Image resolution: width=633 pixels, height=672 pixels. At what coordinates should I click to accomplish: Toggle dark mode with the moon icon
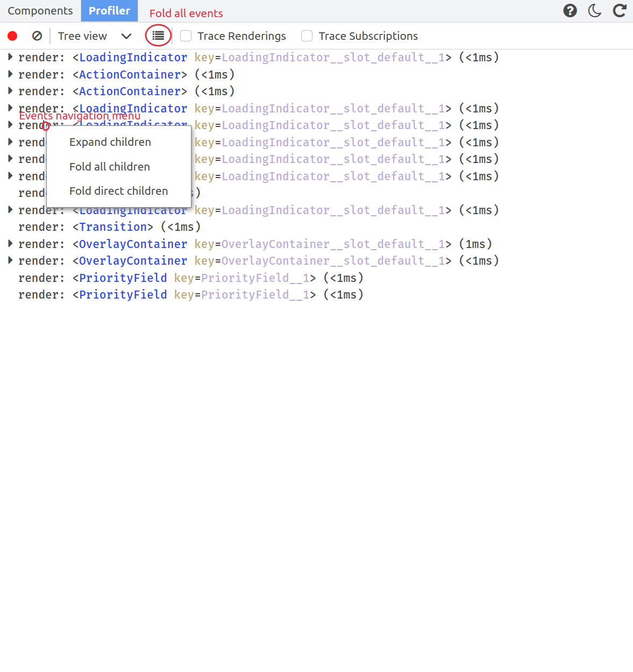[595, 11]
